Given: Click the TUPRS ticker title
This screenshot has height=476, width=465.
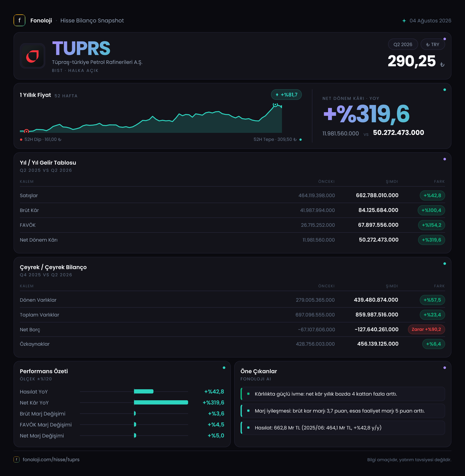Looking at the screenshot, I should coord(81,48).
